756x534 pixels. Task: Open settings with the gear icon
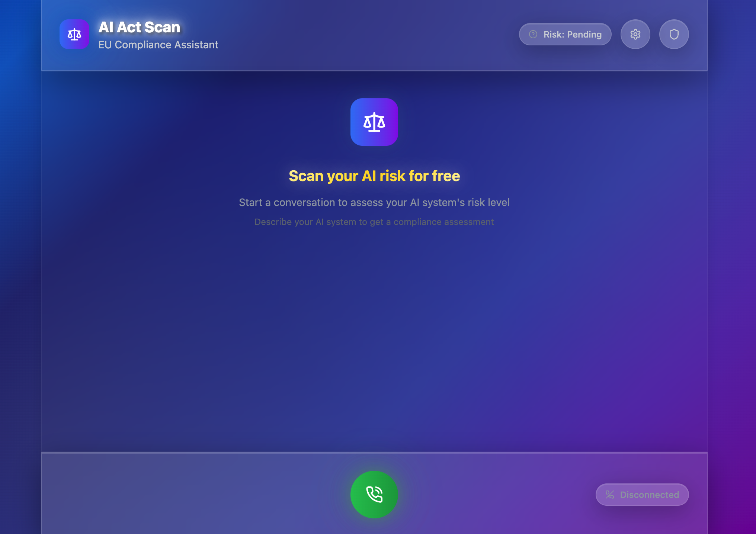tap(635, 34)
